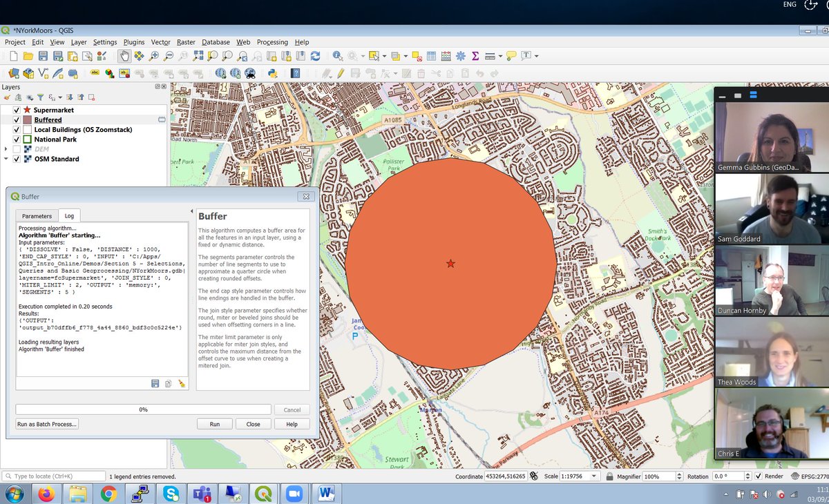The height and width of the screenshot is (504, 829).
Task: Open the attribute table icon
Action: coord(431,56)
